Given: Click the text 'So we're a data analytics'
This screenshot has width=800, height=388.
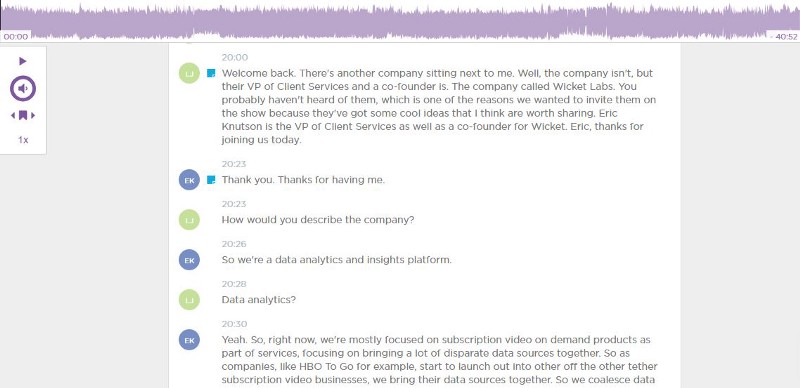Looking at the screenshot, I should pos(282,260).
